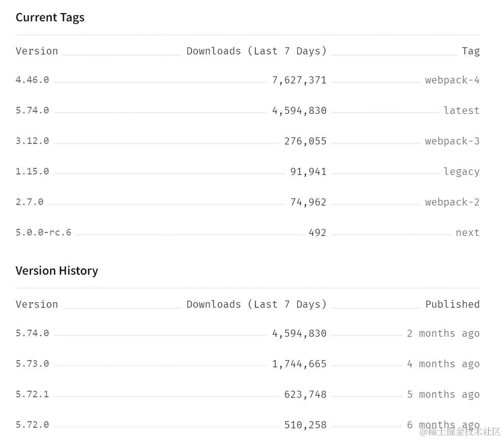Select the legacy tag label
This screenshot has width=504, height=440.
(461, 171)
